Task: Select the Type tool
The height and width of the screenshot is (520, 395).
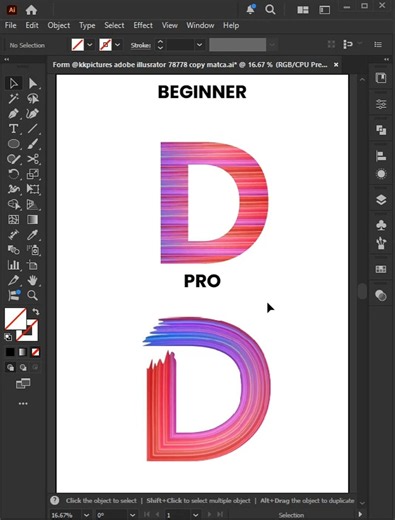Action: pos(14,129)
